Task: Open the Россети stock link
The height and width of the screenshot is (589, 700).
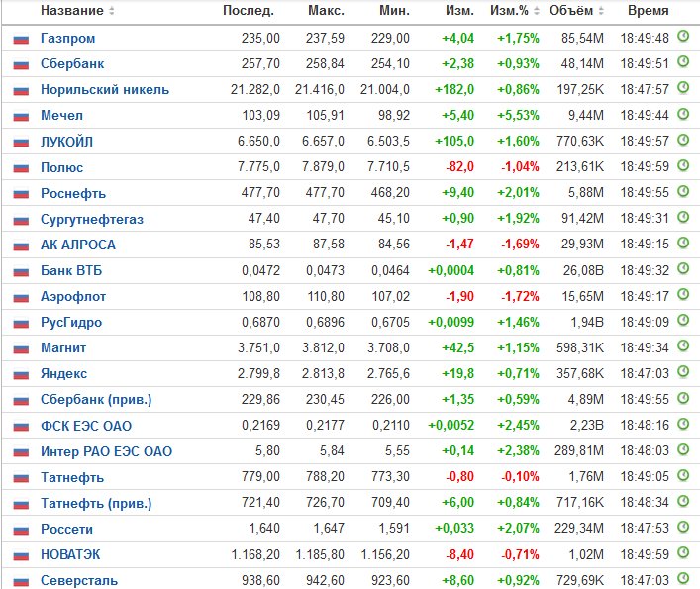Action: click(66, 530)
